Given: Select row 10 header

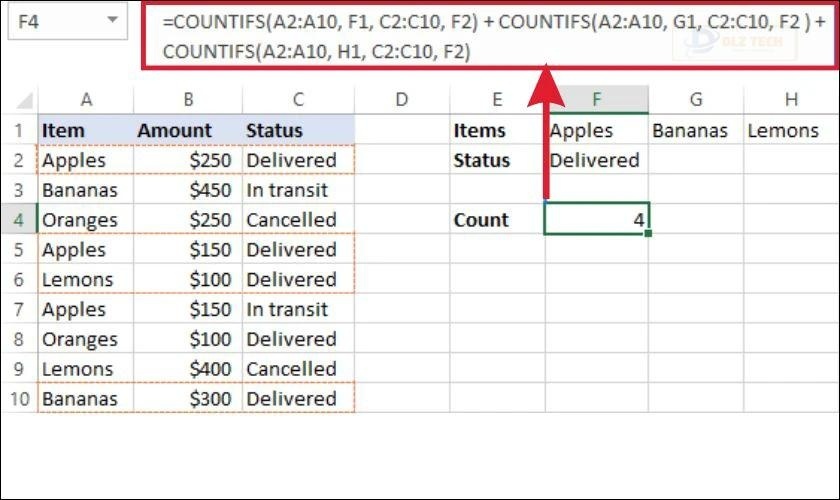Looking at the screenshot, I should [19, 399].
